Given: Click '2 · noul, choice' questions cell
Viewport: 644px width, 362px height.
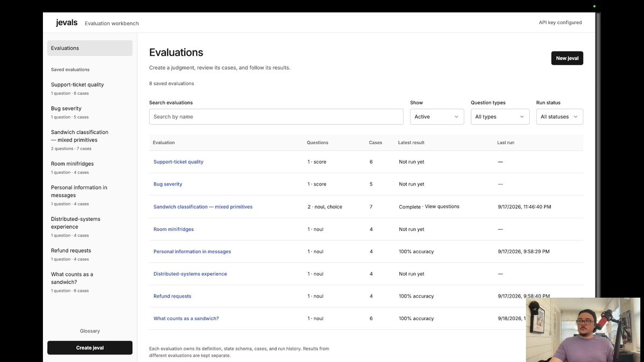Looking at the screenshot, I should coord(325,207).
